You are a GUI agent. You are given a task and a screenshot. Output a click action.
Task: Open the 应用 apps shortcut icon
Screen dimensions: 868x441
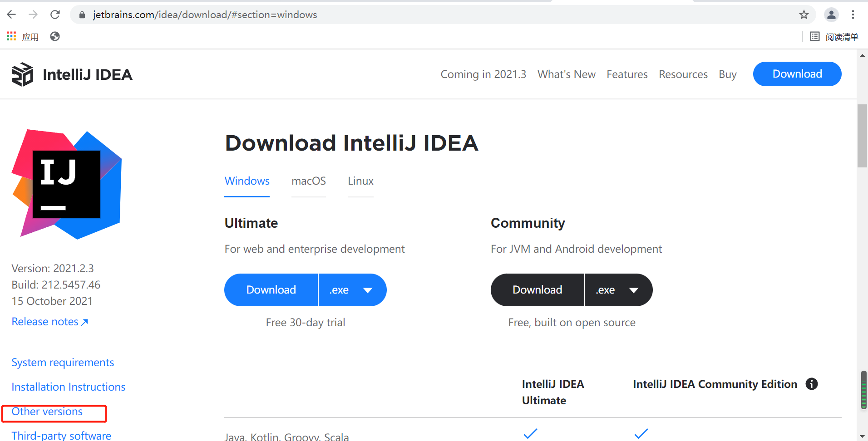pyautogui.click(x=11, y=36)
